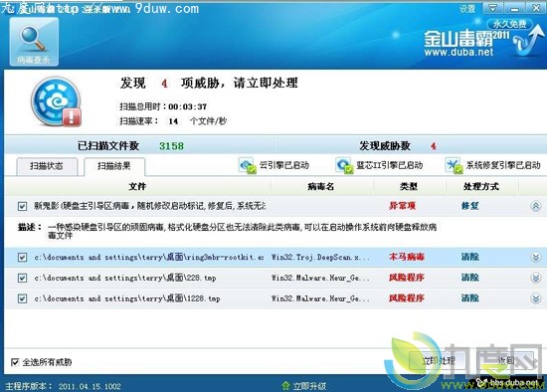This screenshot has height=392, width=547.
Task: Switch to the 扫描状态 tab
Action: point(47,166)
